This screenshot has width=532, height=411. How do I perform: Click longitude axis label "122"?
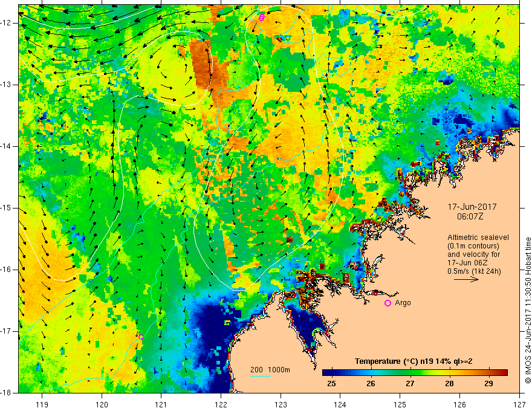click(221, 404)
